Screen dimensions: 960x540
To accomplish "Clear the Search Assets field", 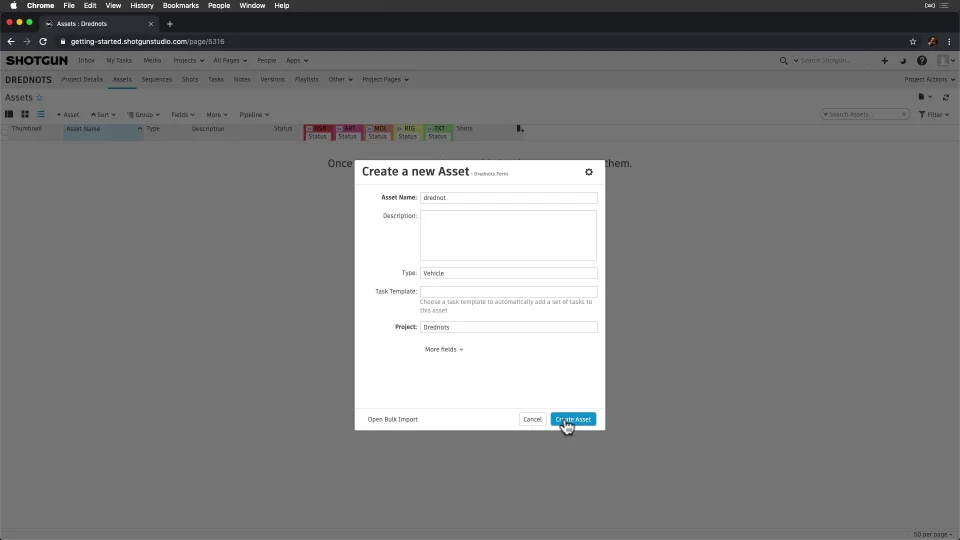I will pyautogui.click(x=904, y=114).
